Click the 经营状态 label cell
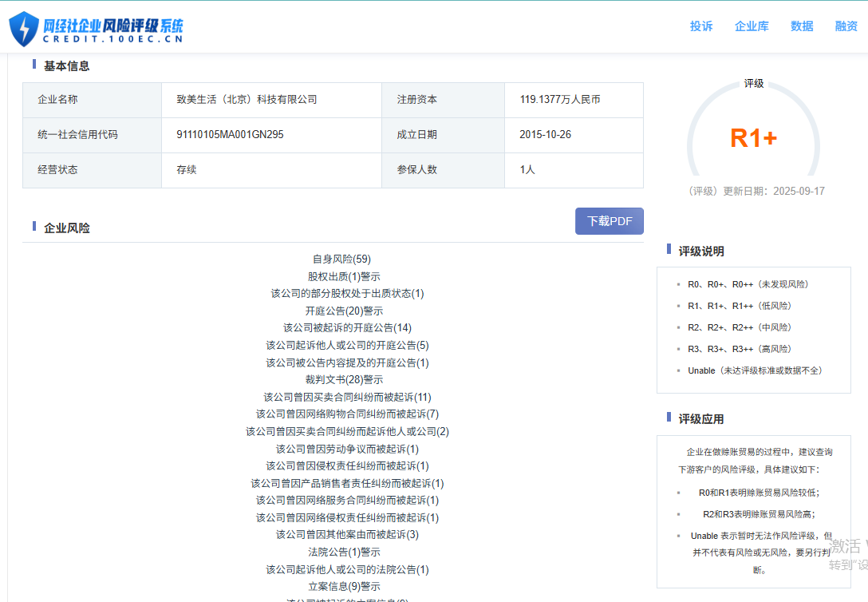This screenshot has height=602, width=868. click(x=92, y=169)
